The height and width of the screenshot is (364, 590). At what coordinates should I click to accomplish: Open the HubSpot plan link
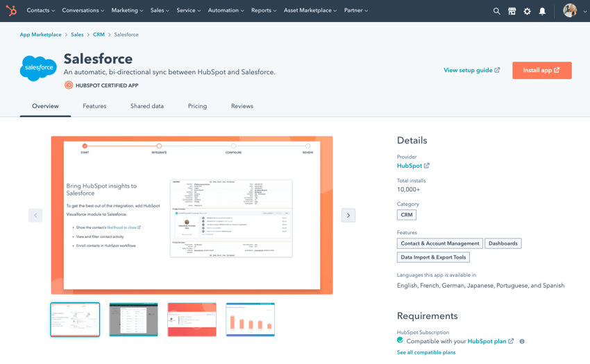pos(490,341)
